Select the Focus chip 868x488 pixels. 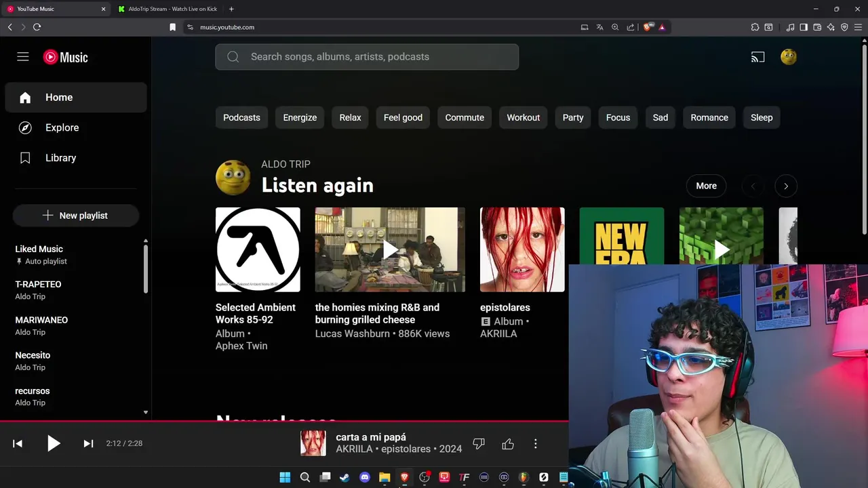coord(618,117)
